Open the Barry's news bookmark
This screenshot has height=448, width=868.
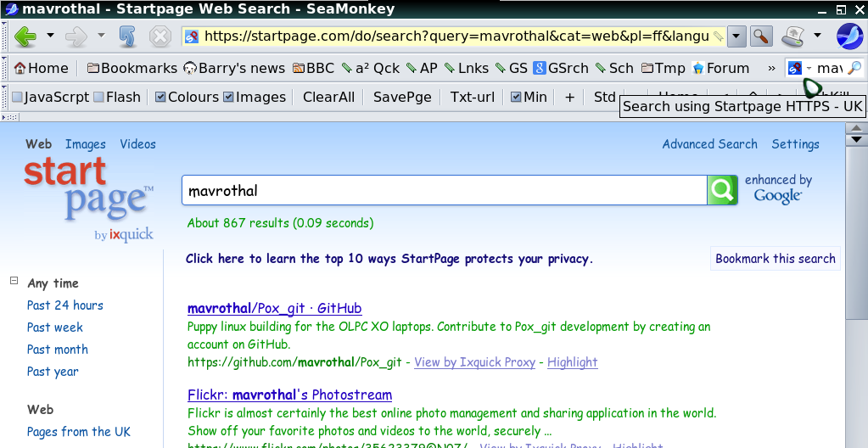[x=234, y=68]
